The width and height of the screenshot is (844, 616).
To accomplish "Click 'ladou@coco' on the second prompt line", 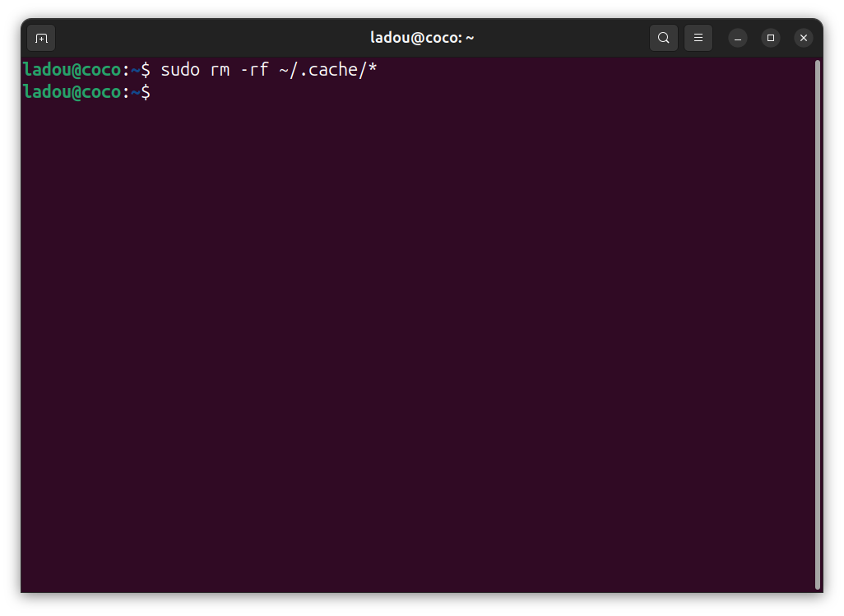I will click(x=72, y=92).
